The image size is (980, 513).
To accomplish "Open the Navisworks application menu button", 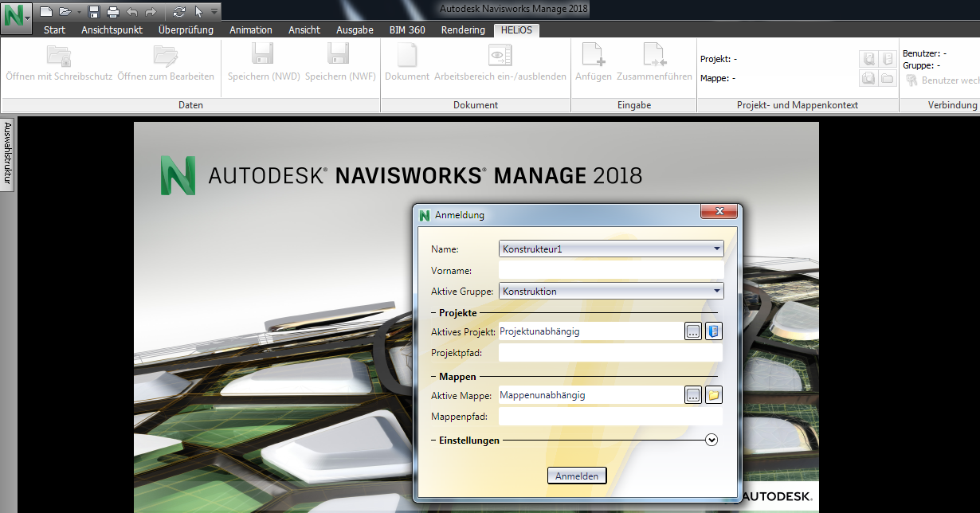I will (x=16, y=17).
